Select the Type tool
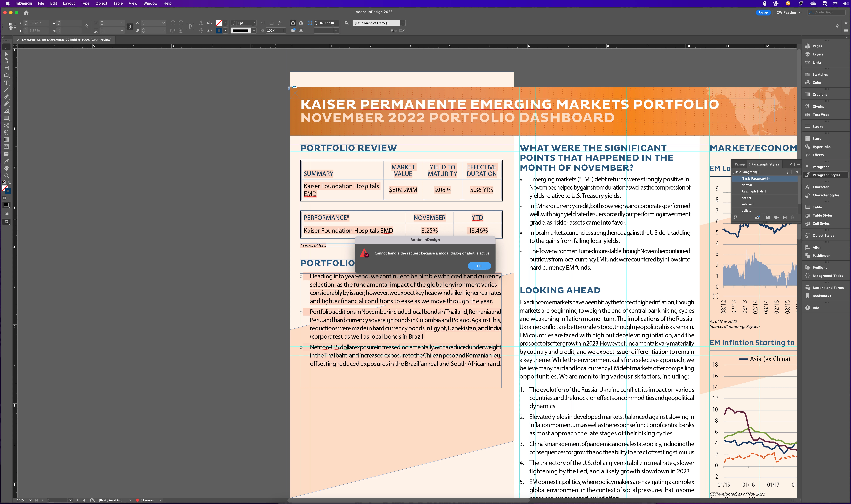 6,83
